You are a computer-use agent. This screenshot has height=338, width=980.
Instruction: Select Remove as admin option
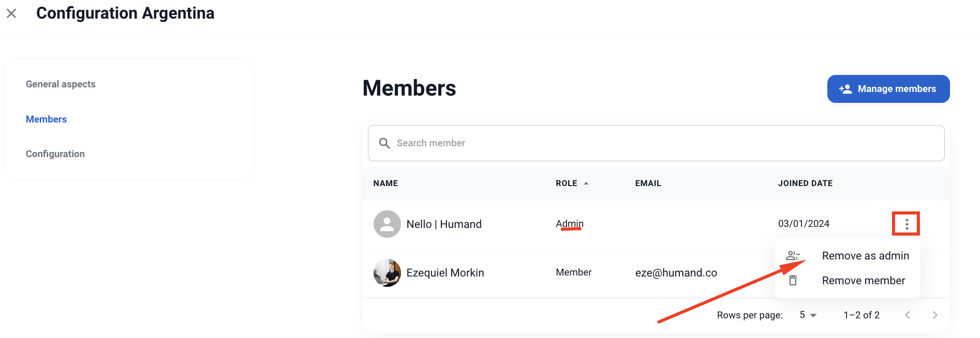pyautogui.click(x=865, y=256)
